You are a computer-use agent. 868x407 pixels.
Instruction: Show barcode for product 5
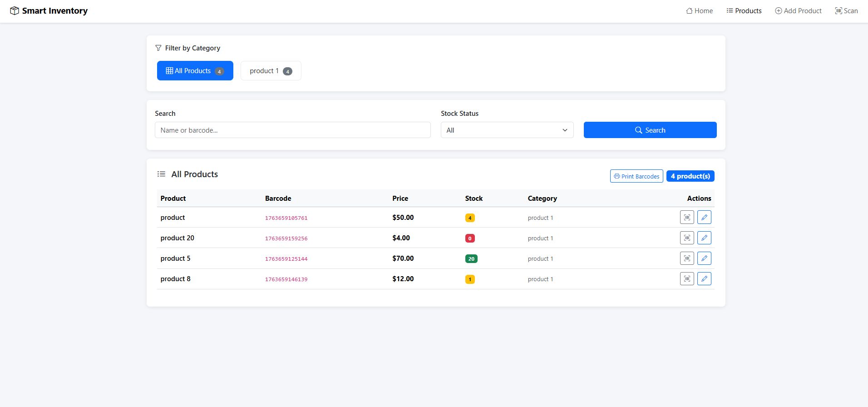click(x=687, y=258)
